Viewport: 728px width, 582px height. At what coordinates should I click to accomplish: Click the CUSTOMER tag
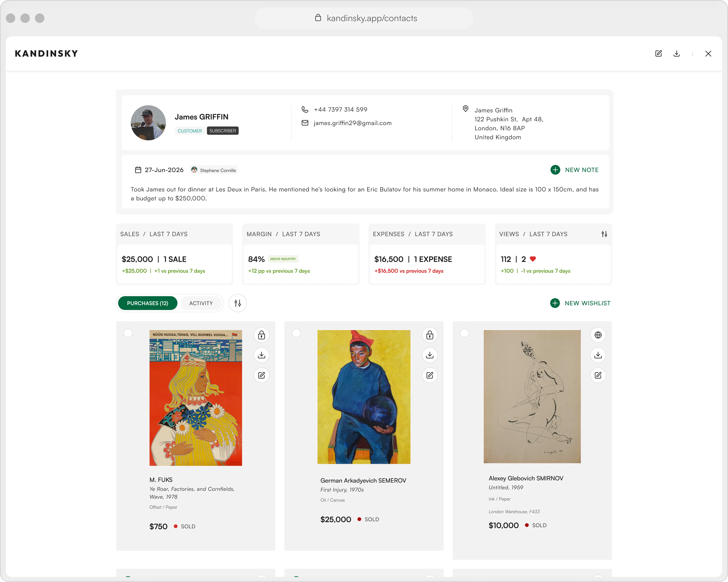pyautogui.click(x=189, y=131)
